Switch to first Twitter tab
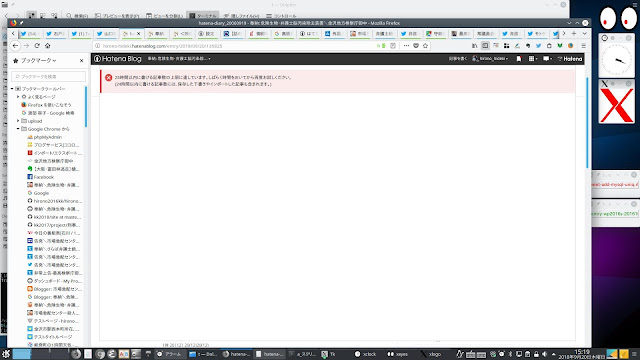The width and height of the screenshot is (640, 360). coord(31,34)
